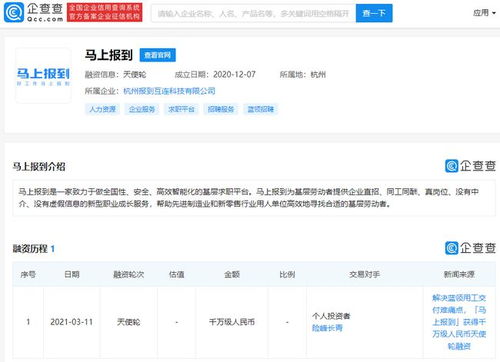Screen dimensions: 500x362
Task: Click the 马上报到 company logo thumbnail
Action: [x=43, y=76]
